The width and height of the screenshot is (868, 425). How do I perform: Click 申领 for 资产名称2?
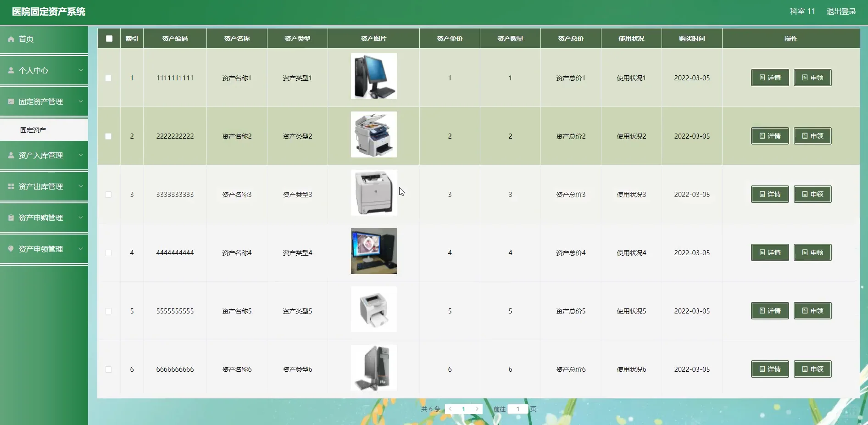pos(812,136)
